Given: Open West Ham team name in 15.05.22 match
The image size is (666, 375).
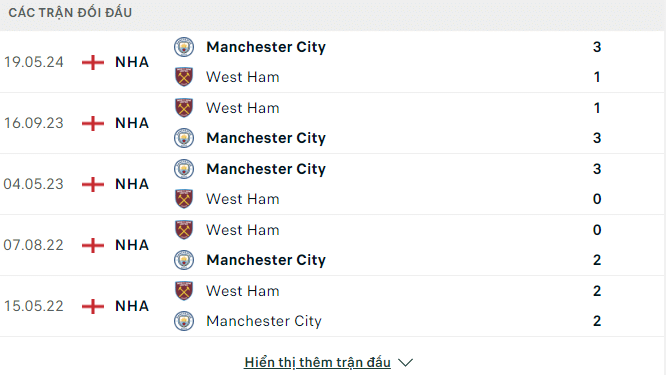Looking at the screenshot, I should click(x=243, y=291).
